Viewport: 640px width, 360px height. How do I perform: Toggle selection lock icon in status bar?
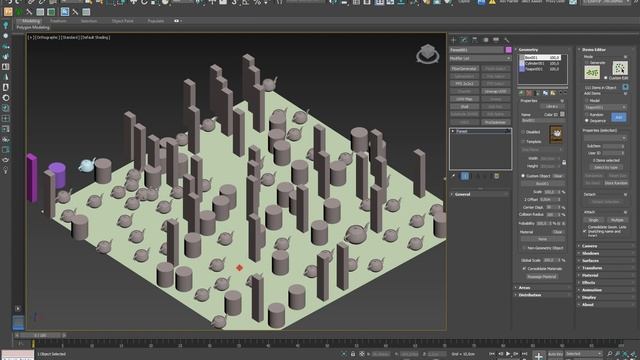pyautogui.click(x=353, y=354)
